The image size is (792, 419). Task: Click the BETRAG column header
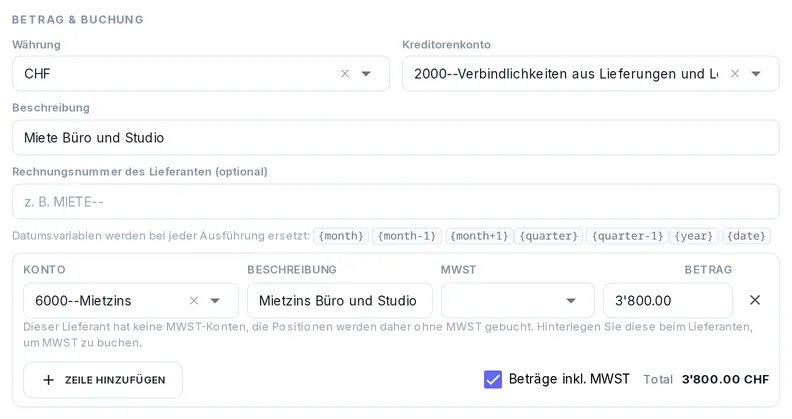[708, 270]
